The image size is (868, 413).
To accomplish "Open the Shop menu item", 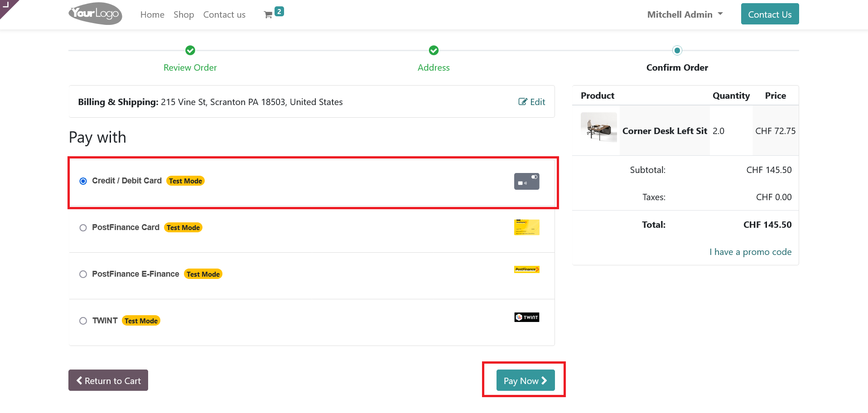I will (183, 14).
